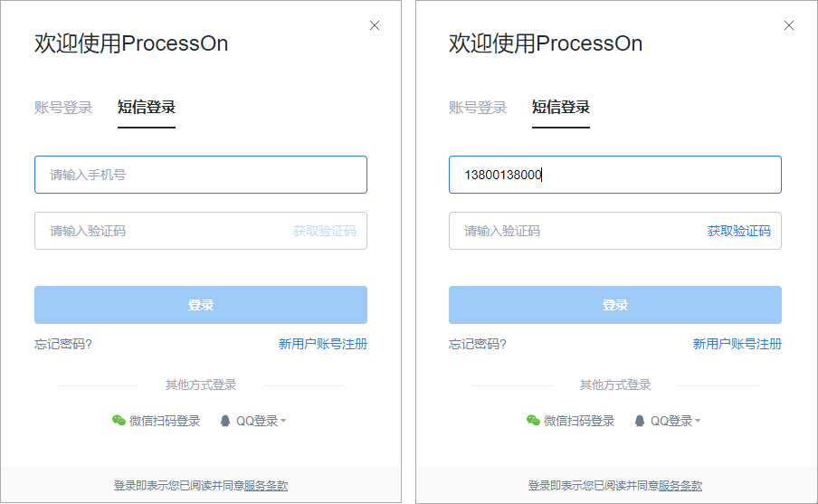Request code via 获取验证码 in right dialog
Screen dimensions: 818x504
click(738, 231)
